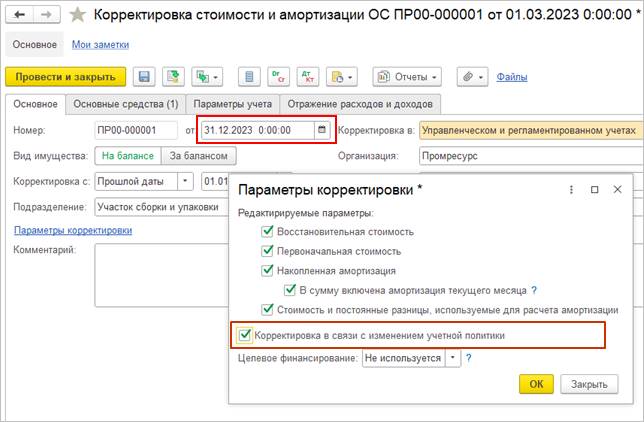Go forward with the right arrow button
This screenshot has width=644, height=422.
[46, 15]
